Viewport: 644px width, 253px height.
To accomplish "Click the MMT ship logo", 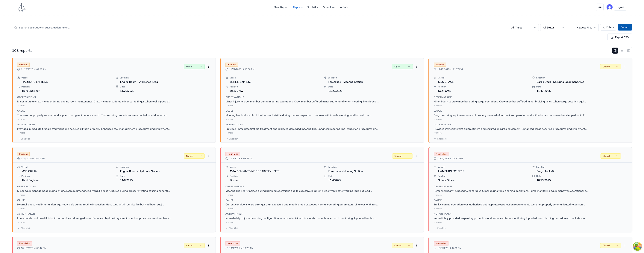I will 22,7.
